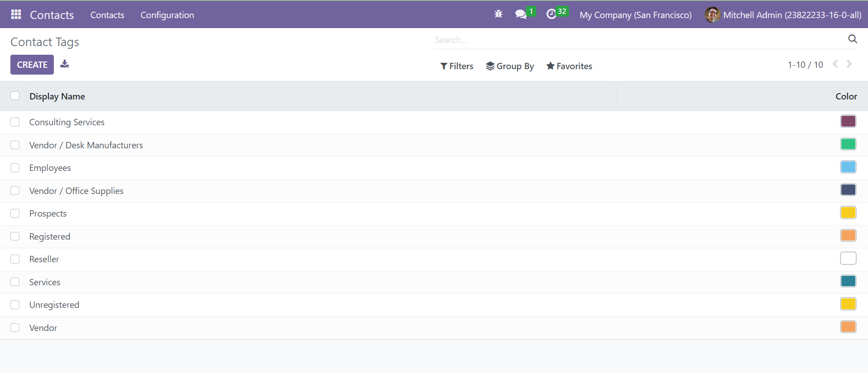This screenshot has height=373, width=868.
Task: Click the Registered orange color swatch
Action: tap(848, 236)
